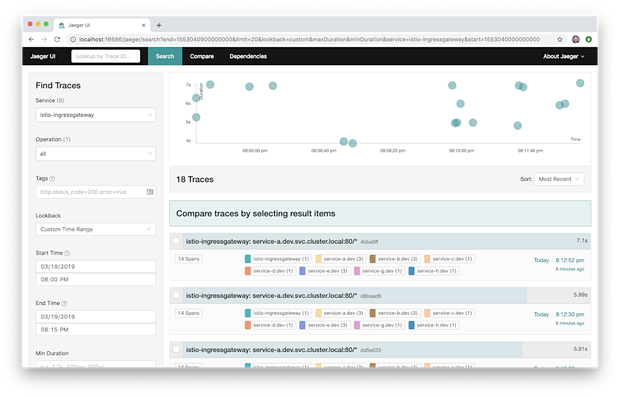Click the Lookup by Trace ID field
Screen dimensions: 620x397
pyautogui.click(x=106, y=56)
